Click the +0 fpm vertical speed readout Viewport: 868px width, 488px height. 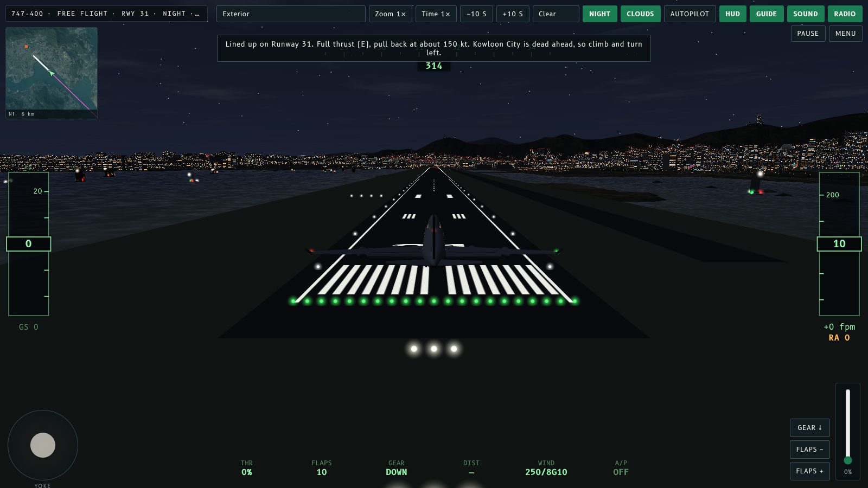[x=839, y=327]
